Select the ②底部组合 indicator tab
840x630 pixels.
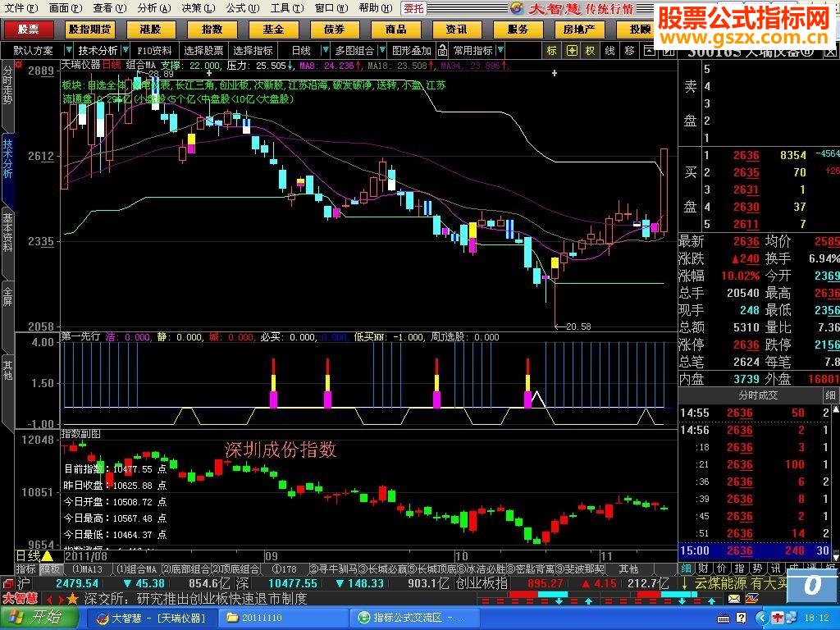click(x=186, y=569)
